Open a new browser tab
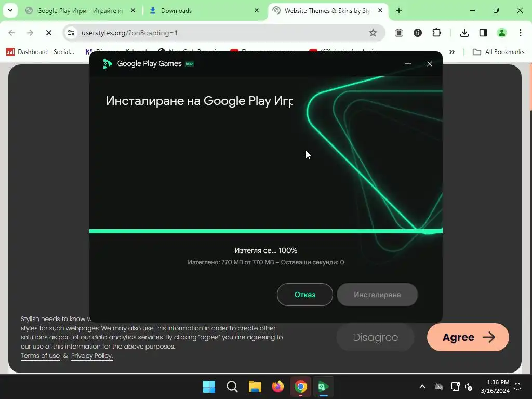This screenshot has width=532, height=399. [x=399, y=10]
